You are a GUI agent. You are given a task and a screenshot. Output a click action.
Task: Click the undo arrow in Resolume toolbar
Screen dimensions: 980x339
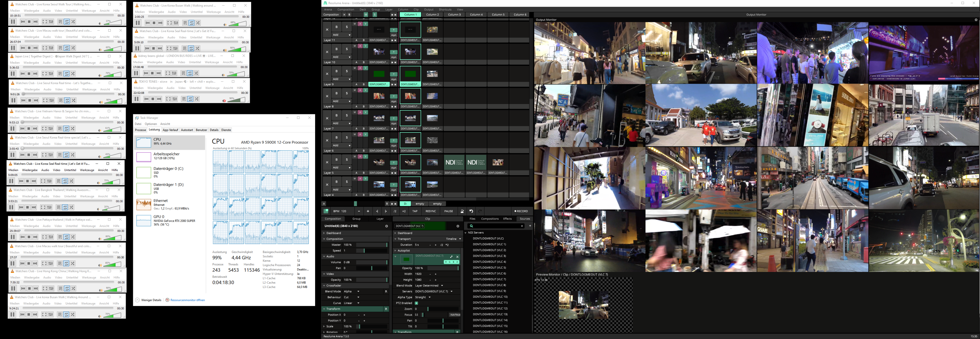click(x=471, y=211)
